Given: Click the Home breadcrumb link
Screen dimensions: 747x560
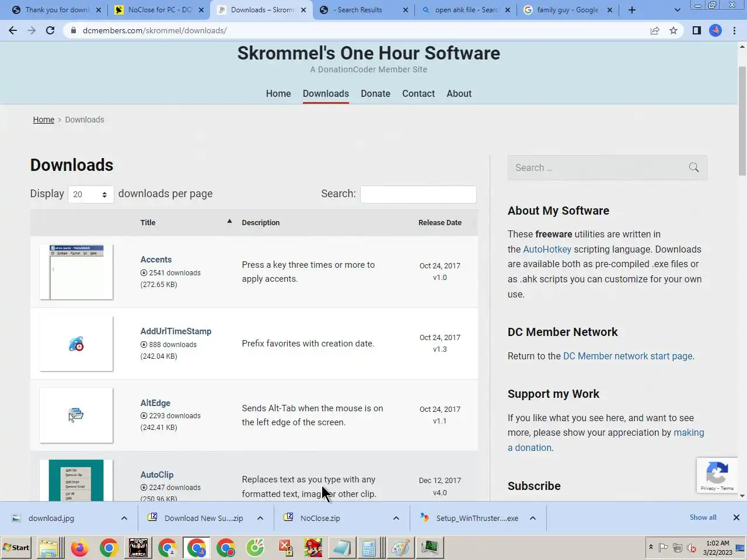Looking at the screenshot, I should (44, 120).
